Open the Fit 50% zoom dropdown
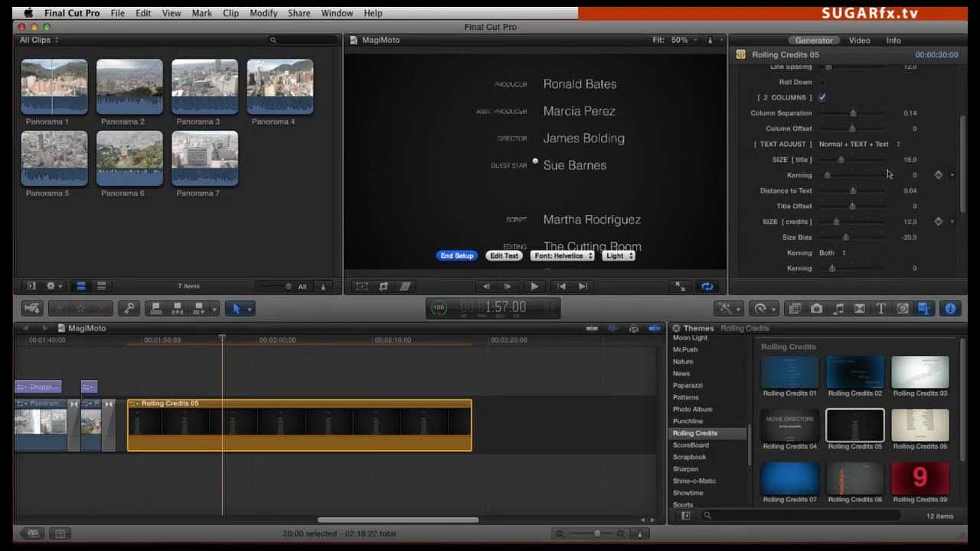The height and width of the screenshot is (551, 980). pyautogui.click(x=674, y=40)
